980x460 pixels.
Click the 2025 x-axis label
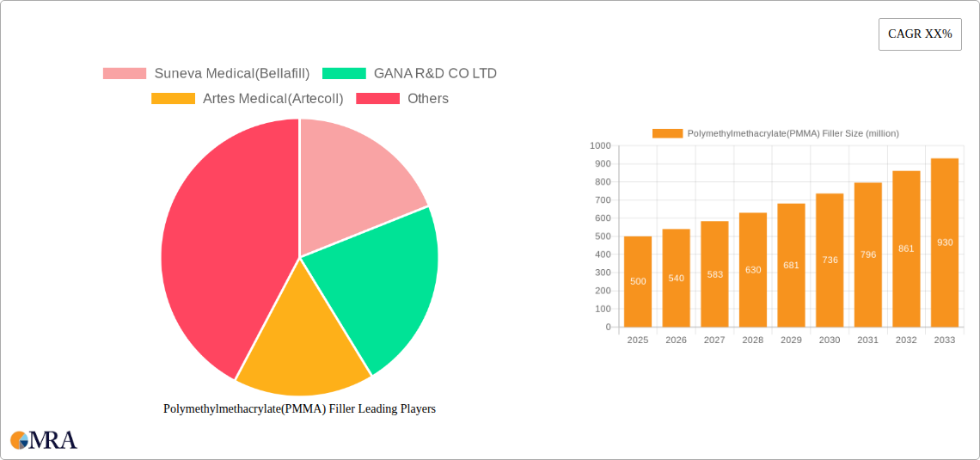pyautogui.click(x=638, y=340)
